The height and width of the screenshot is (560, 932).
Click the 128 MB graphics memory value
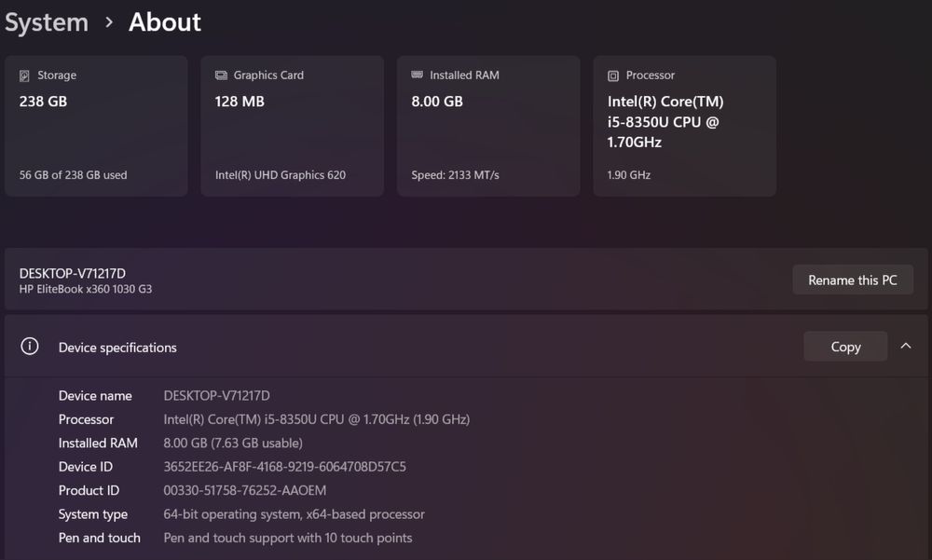240,102
